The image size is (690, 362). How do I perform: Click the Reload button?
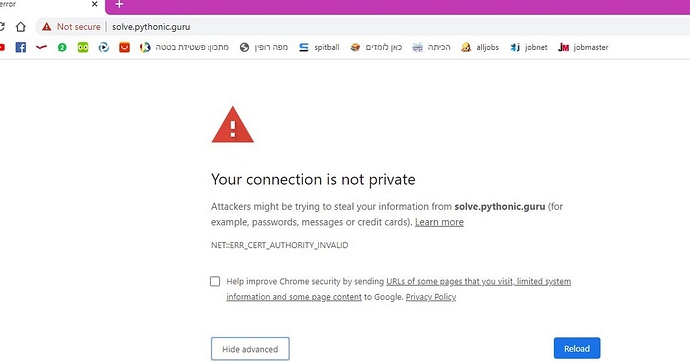[577, 348]
